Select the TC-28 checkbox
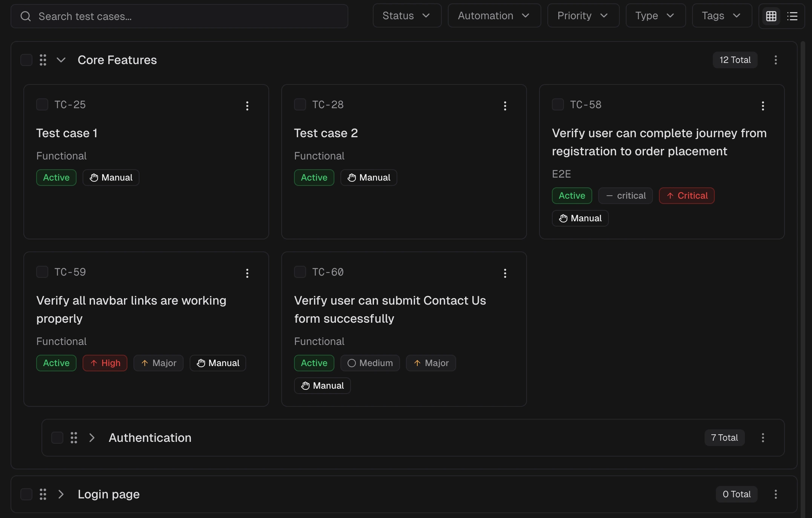 pyautogui.click(x=300, y=104)
